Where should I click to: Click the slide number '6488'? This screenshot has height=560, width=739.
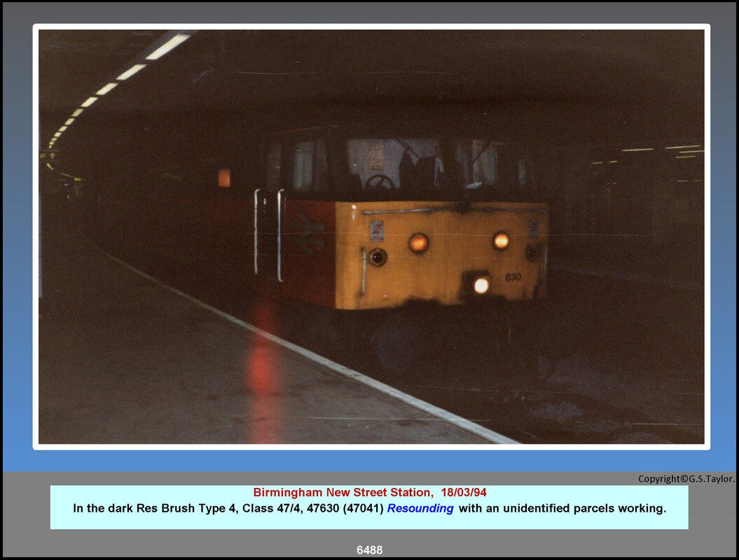click(370, 550)
